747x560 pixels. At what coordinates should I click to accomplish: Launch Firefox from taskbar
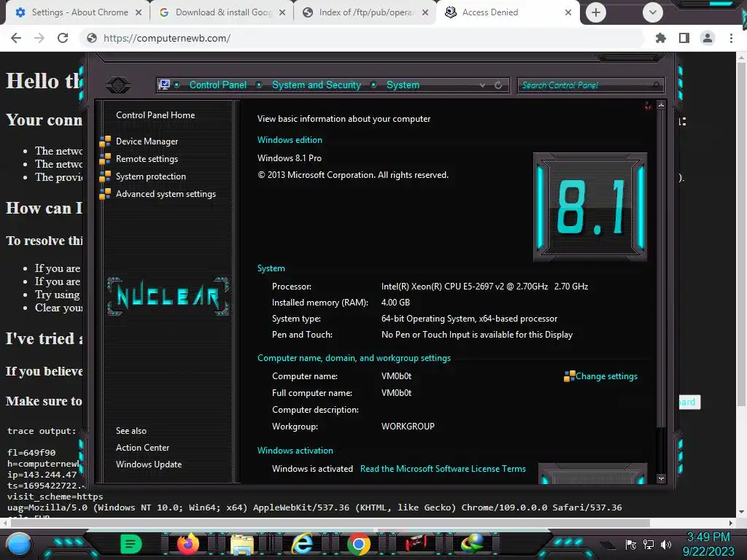(187, 544)
